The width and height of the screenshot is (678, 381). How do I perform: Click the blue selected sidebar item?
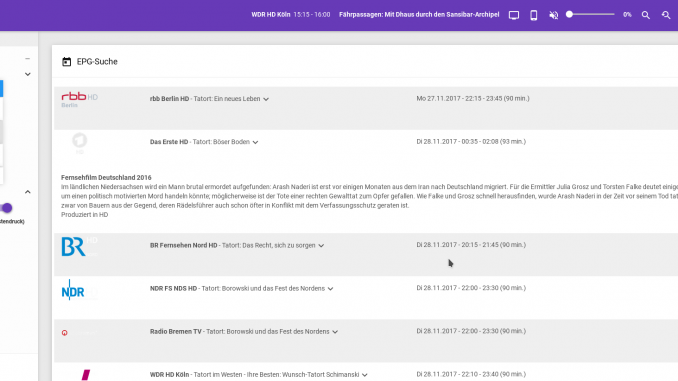point(1,89)
